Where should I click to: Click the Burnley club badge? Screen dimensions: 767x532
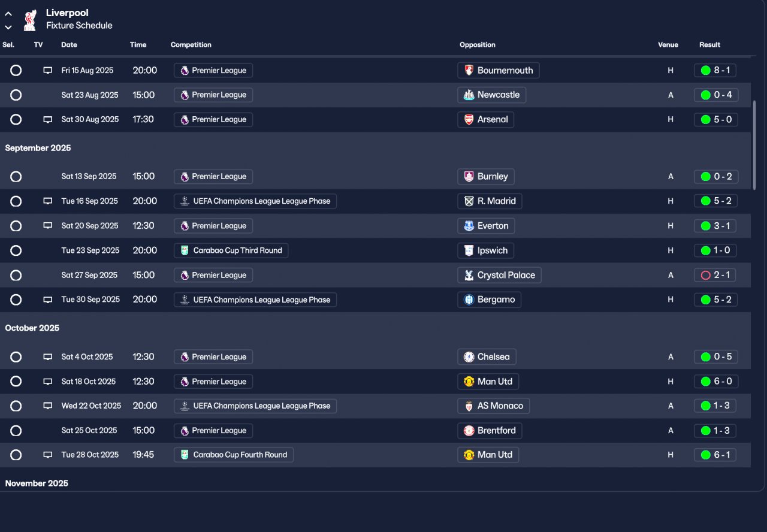pyautogui.click(x=469, y=177)
